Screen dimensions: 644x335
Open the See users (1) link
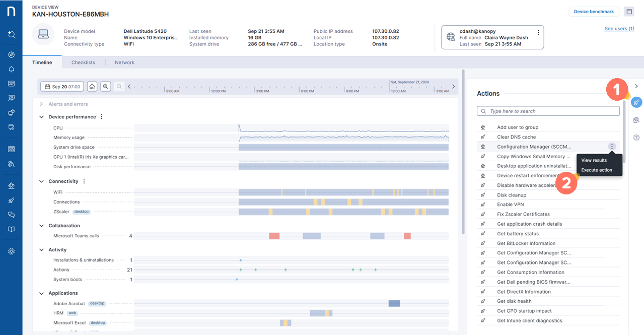(x=619, y=29)
